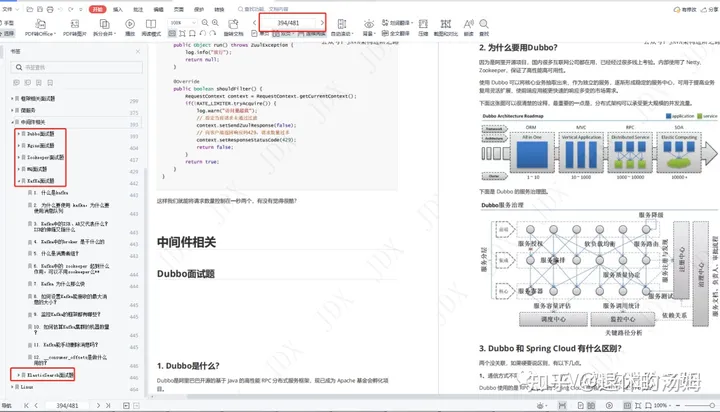This screenshot has width=720, height=412.
Task: Open the 自动滚动 auto-scroll tool
Action: click(342, 27)
